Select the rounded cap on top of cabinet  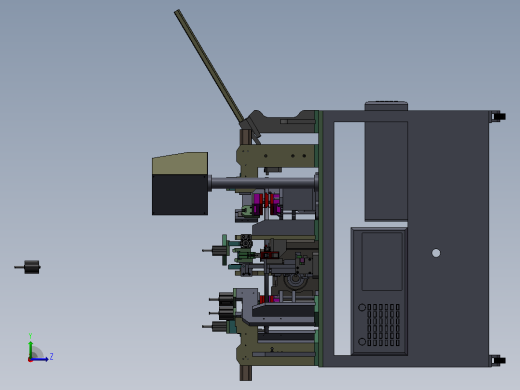click(386, 106)
